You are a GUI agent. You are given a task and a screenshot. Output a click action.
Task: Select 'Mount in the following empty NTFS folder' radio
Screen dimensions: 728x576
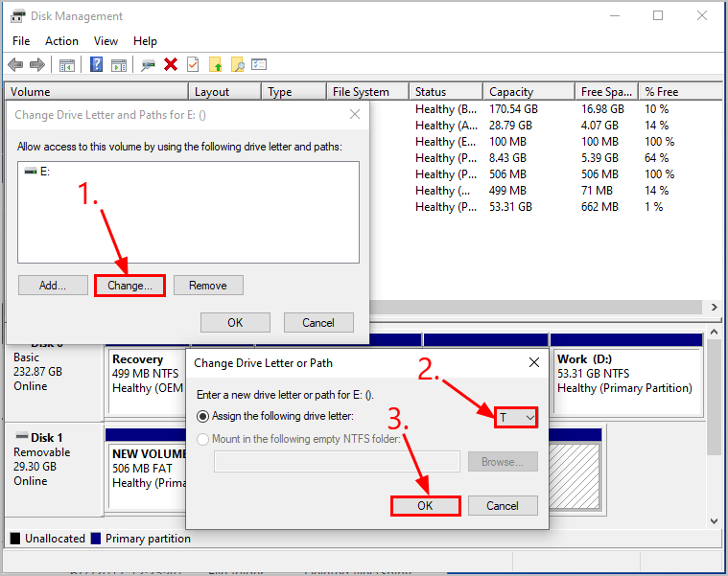click(203, 439)
